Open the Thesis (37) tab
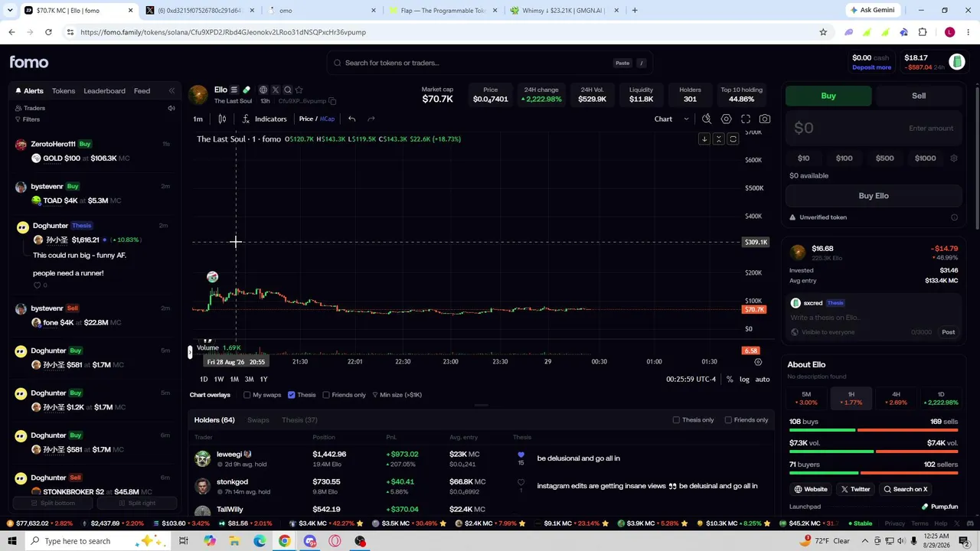The height and width of the screenshot is (551, 980). tap(299, 420)
